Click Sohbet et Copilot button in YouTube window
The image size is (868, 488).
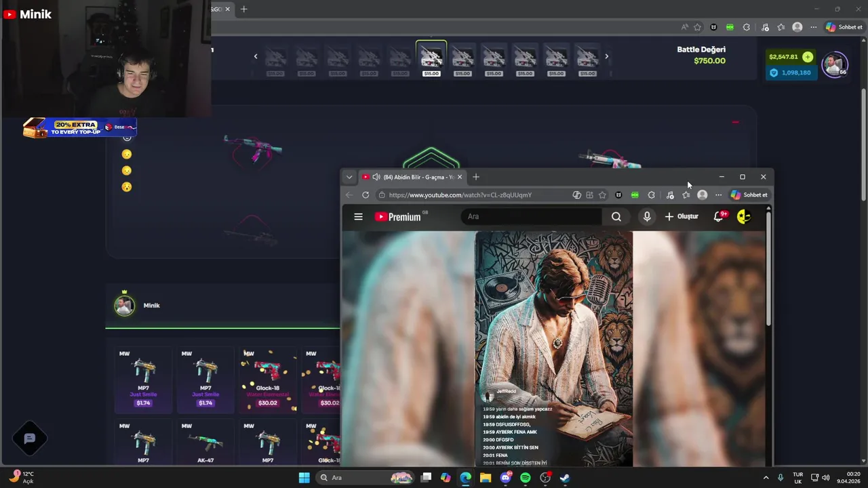coord(749,195)
